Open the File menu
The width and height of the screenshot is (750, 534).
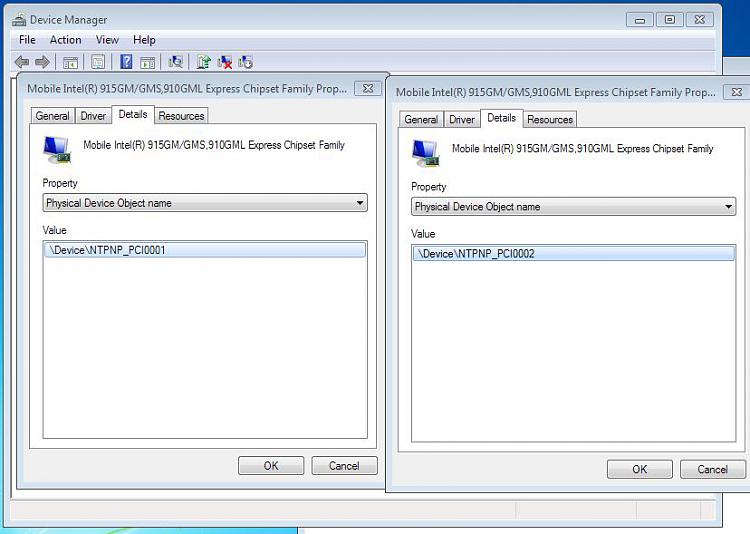27,40
